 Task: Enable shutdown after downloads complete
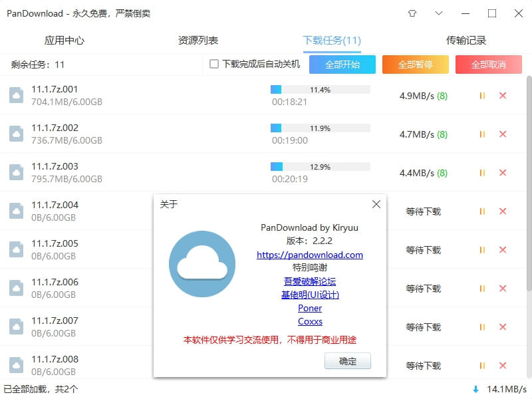click(215, 65)
